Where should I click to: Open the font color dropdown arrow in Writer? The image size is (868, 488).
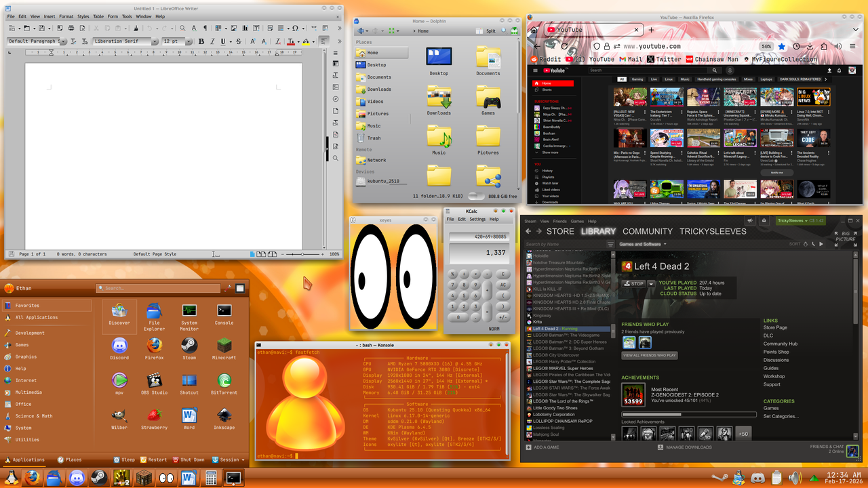pyautogui.click(x=298, y=41)
